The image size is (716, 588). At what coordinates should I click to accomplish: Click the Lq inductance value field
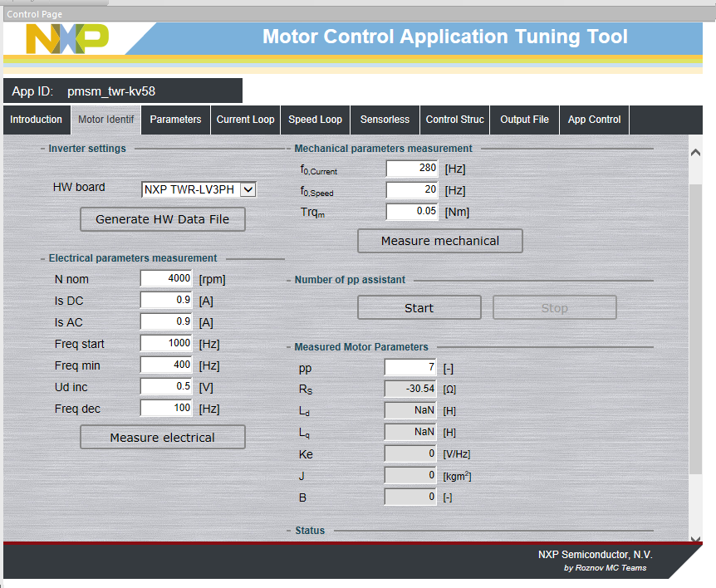pyautogui.click(x=410, y=433)
